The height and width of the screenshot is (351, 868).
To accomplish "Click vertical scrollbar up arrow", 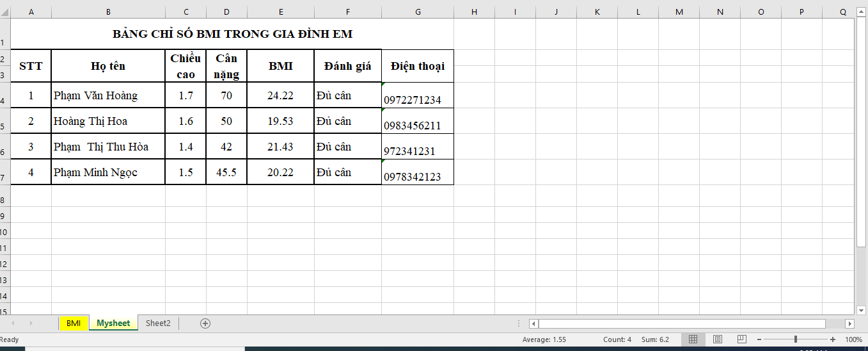I will coord(862,12).
